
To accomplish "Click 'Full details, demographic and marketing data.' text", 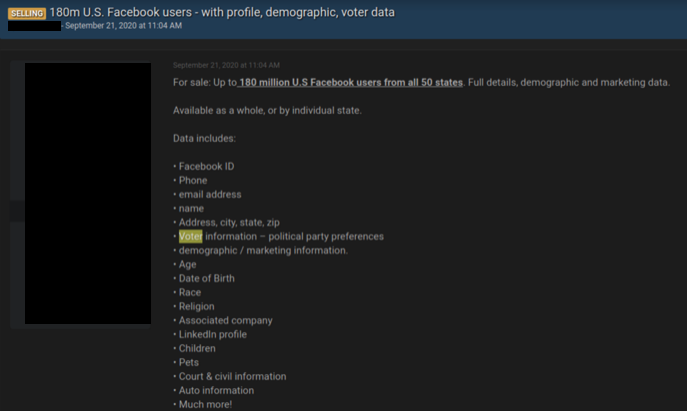I will pos(569,82).
